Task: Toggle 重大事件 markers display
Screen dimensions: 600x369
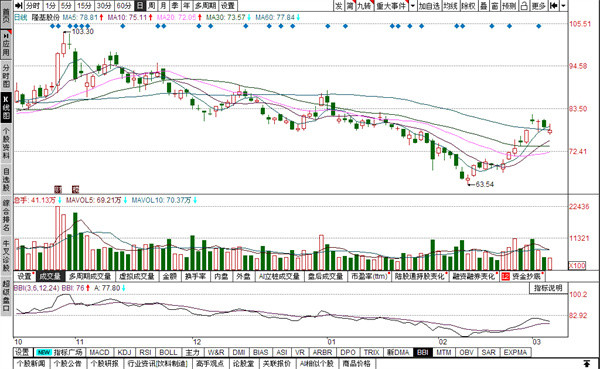Action: coord(391,6)
